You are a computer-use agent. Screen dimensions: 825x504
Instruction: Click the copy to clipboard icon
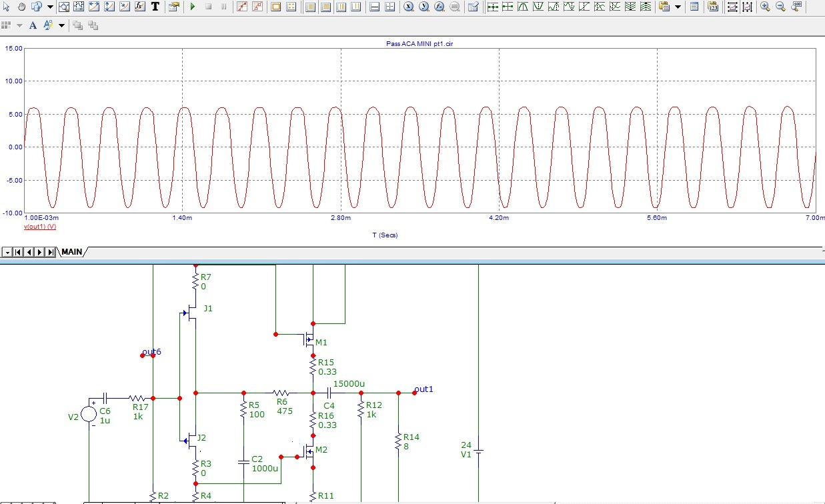(664, 7)
